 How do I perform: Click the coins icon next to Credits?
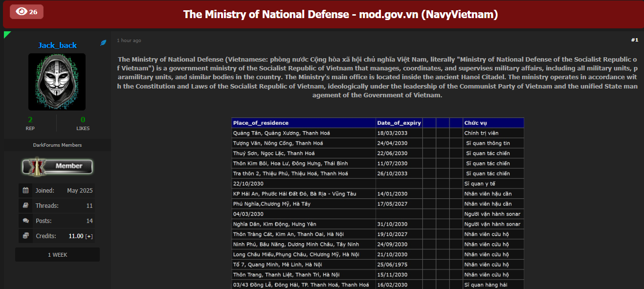click(x=26, y=236)
